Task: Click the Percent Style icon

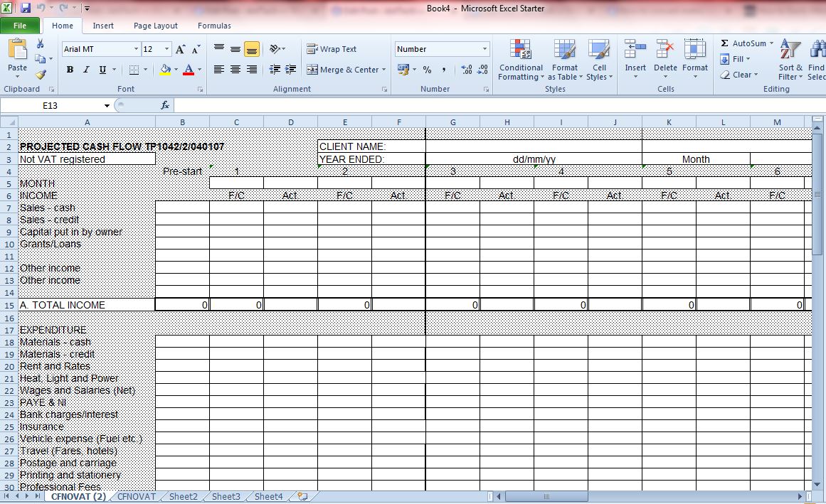Action: pyautogui.click(x=427, y=70)
